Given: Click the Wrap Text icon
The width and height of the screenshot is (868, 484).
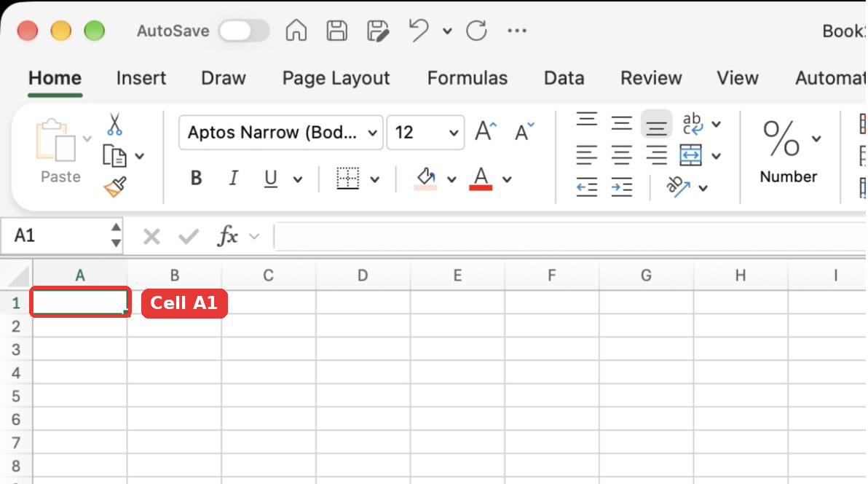Looking at the screenshot, I should [692, 124].
